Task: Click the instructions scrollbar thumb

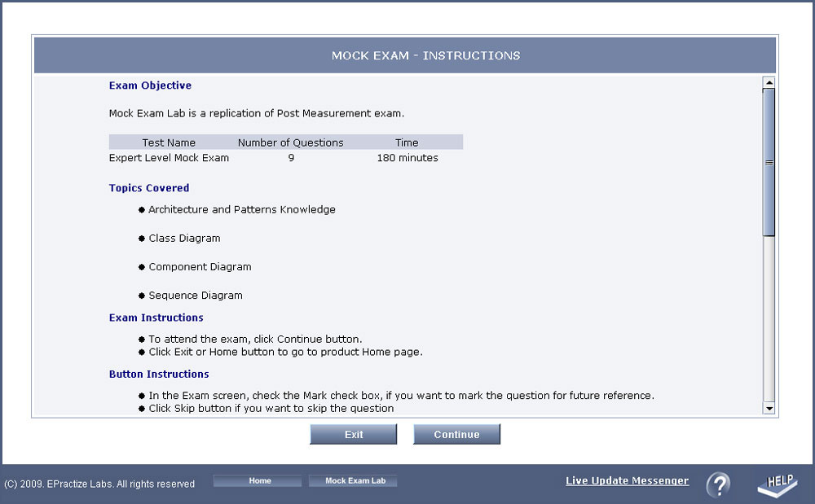Action: point(769,163)
